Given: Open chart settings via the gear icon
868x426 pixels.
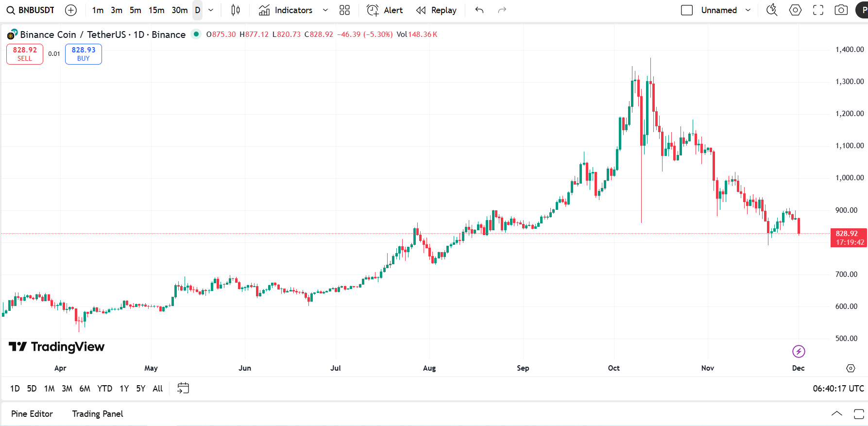Looking at the screenshot, I should point(795,10).
